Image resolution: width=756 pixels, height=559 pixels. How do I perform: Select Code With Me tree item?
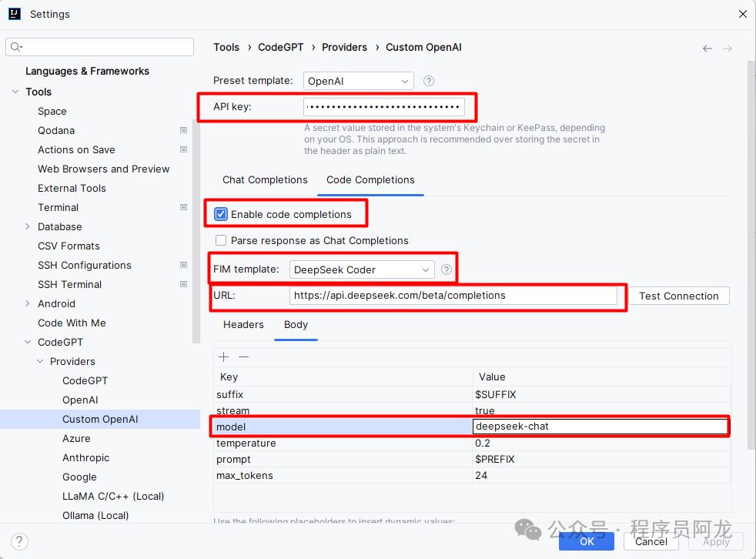tap(72, 323)
